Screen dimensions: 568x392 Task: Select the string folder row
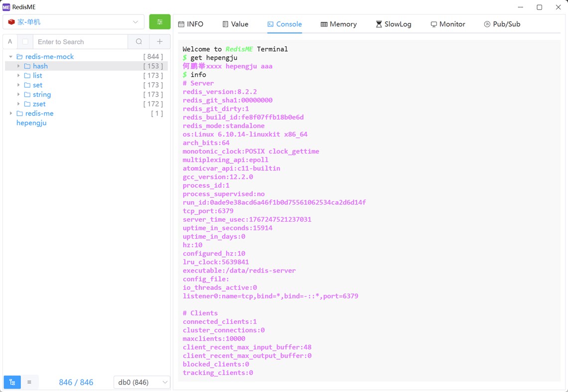point(86,94)
